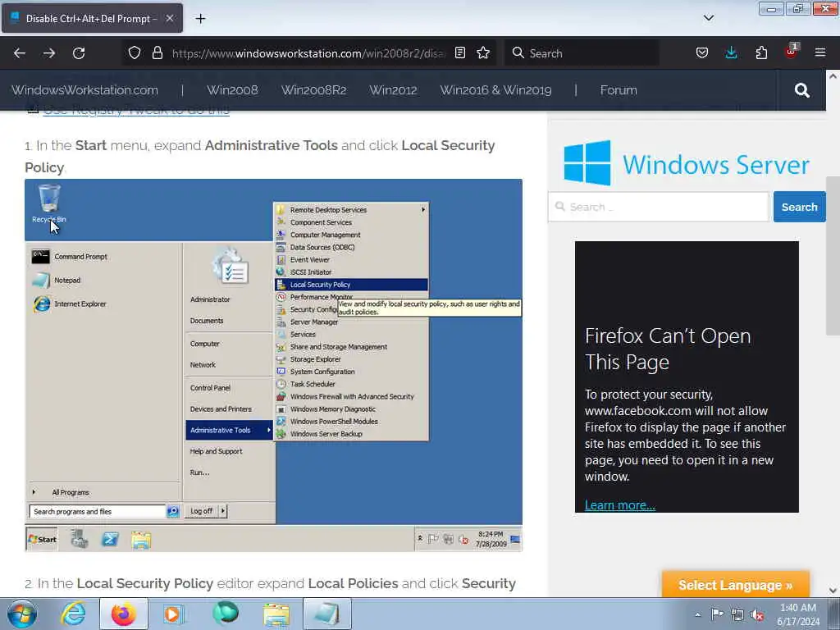Switch to Firefox in the taskbar
This screenshot has height=630, width=840.
[x=124, y=614]
